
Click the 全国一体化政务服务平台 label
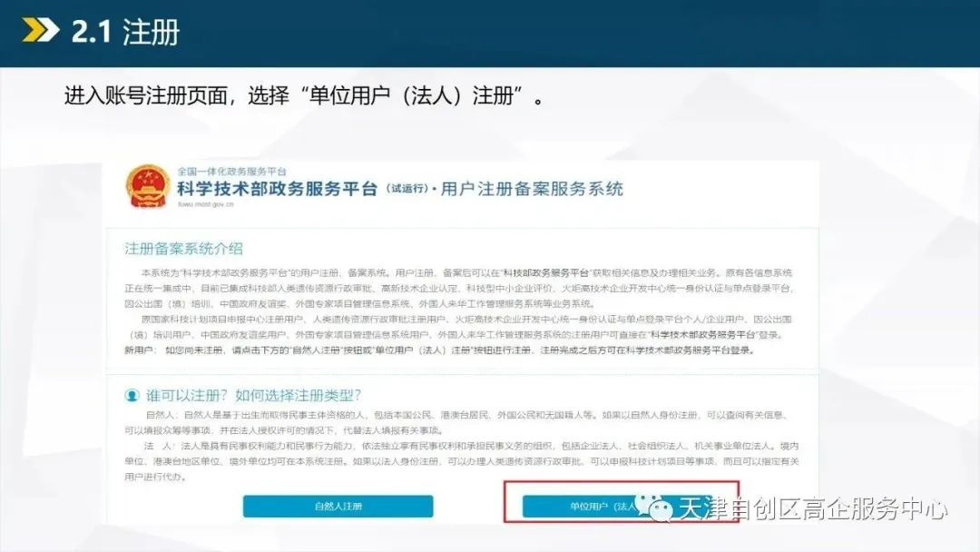(232, 172)
